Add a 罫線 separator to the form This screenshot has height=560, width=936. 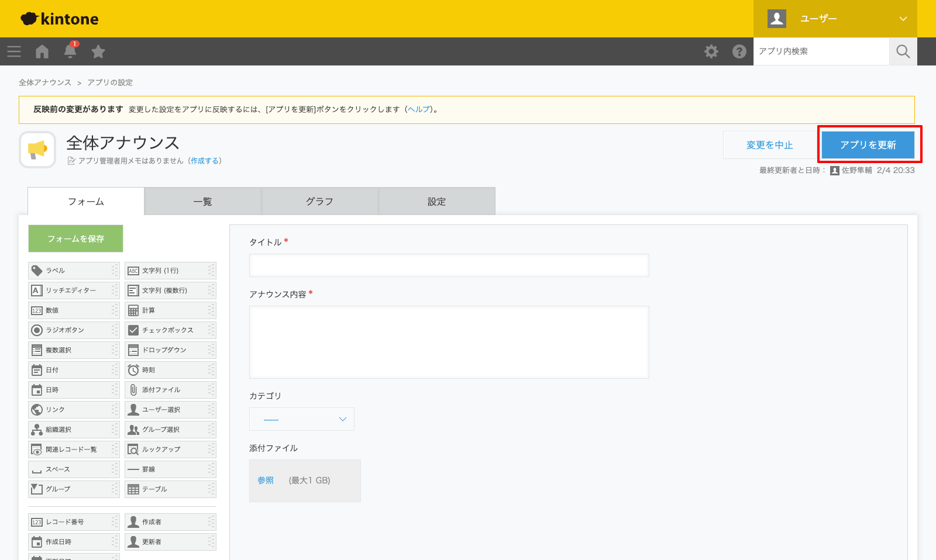pos(151,469)
